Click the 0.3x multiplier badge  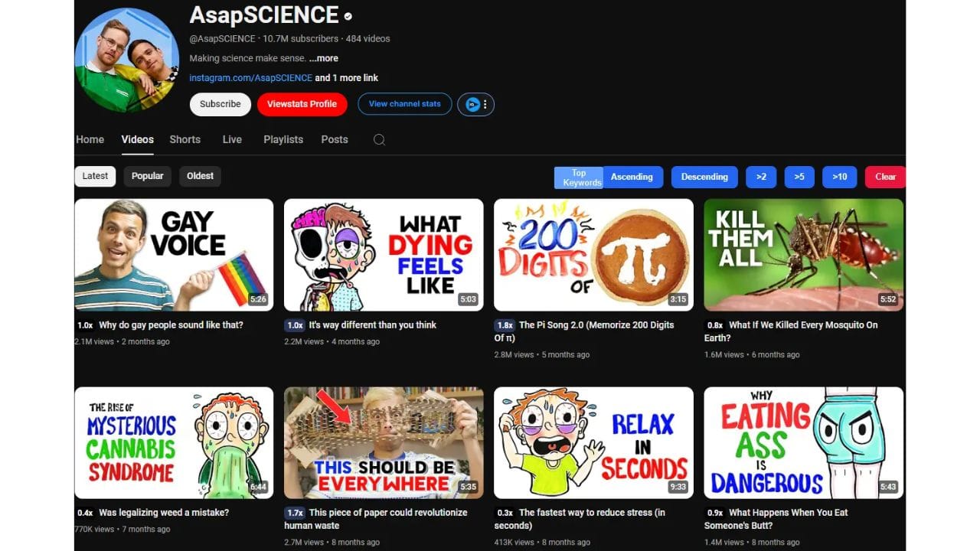click(505, 513)
